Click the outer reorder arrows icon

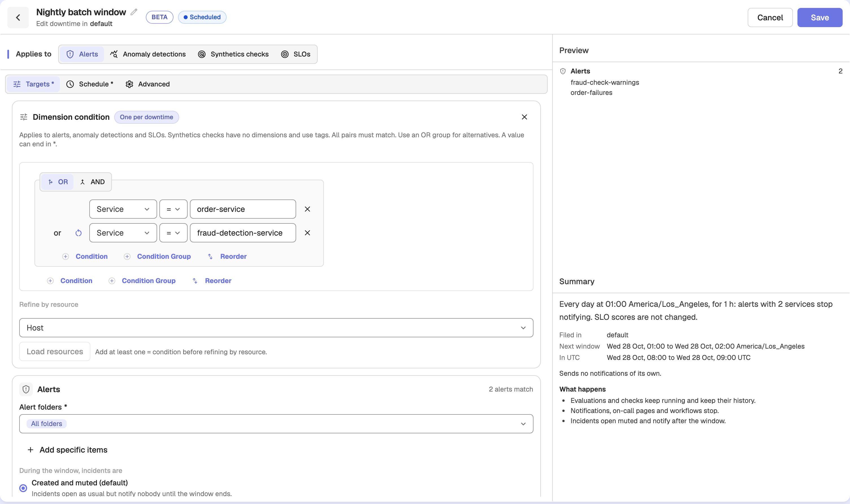(x=195, y=281)
